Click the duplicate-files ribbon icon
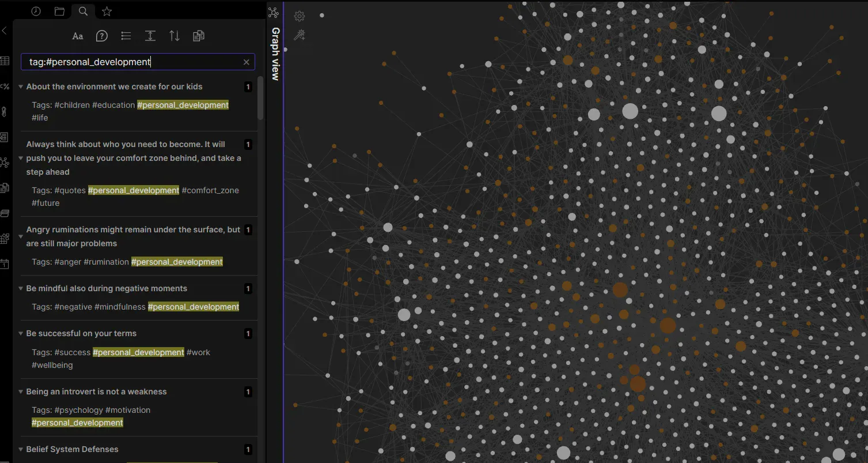 point(4,188)
